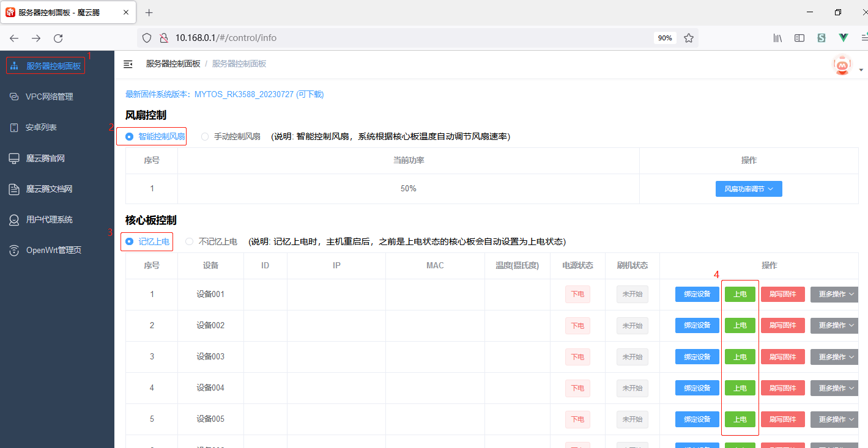Click the browser reload icon
The width and height of the screenshot is (868, 448).
[58, 38]
